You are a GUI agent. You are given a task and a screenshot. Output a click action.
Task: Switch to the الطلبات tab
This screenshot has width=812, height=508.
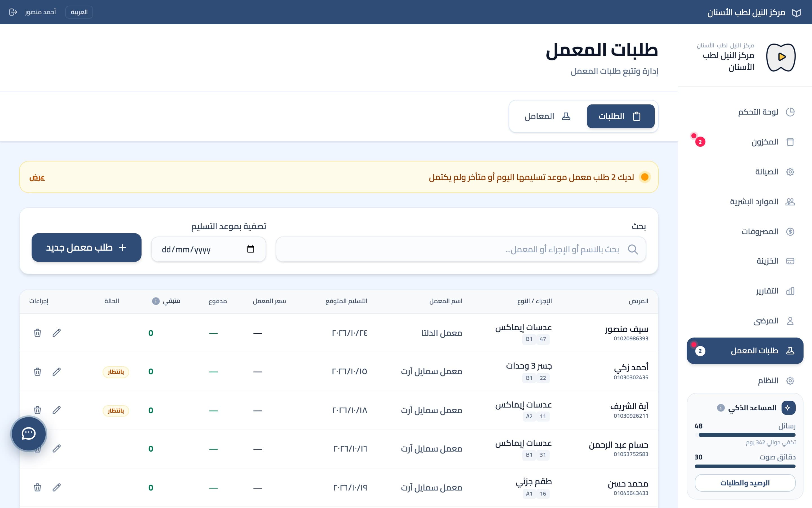(x=620, y=116)
